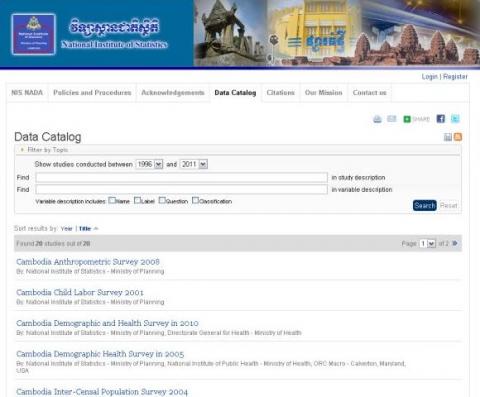Viewport: 480px width, 397px height.
Task: Tick the Name checkbox
Action: [112, 200]
